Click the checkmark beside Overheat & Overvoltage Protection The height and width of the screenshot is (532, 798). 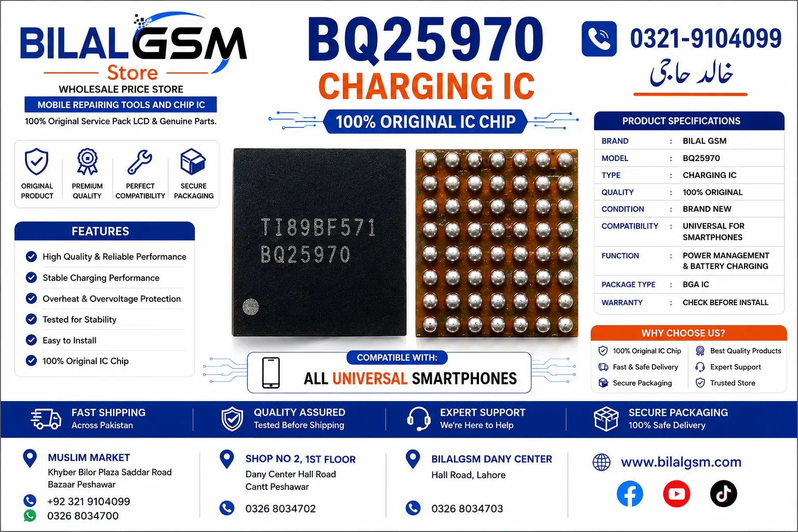31,298
